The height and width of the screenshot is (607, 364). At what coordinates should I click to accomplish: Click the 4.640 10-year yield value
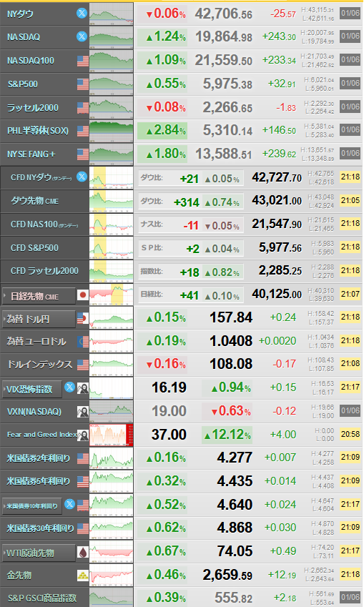[235, 505]
